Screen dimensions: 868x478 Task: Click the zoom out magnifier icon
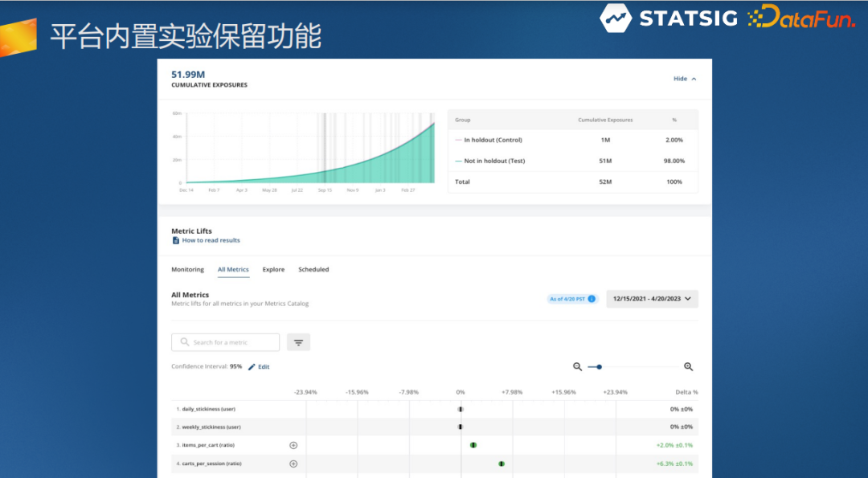[x=577, y=366]
